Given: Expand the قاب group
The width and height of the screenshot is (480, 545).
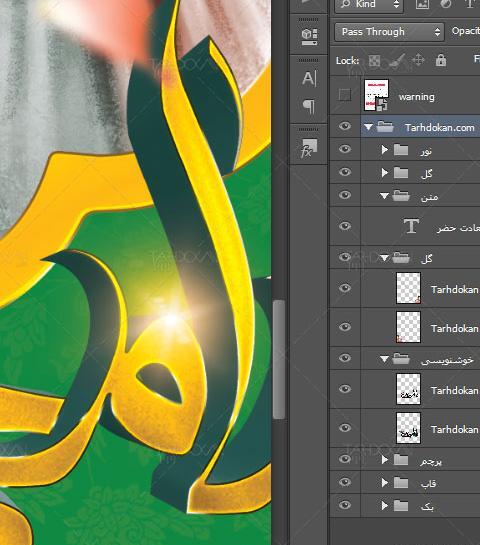Looking at the screenshot, I should 384,482.
